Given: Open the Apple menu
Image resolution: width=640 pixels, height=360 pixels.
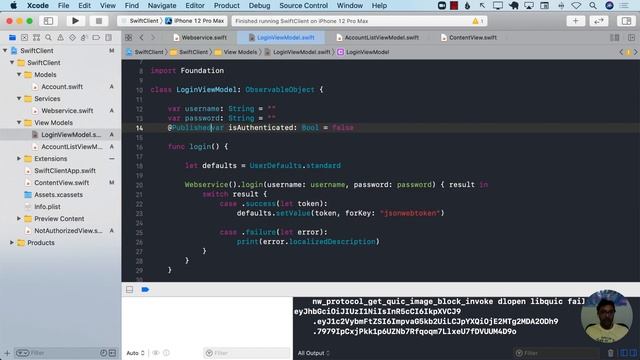Looking at the screenshot, I should click(13, 6).
